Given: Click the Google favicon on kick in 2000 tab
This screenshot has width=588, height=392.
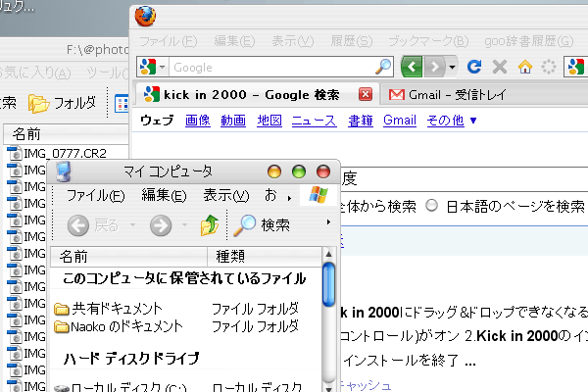Looking at the screenshot, I should (152, 94).
